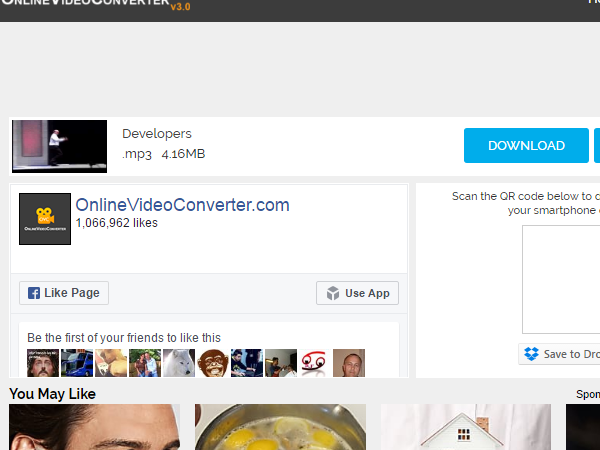Open the bald man friend avatar
Viewport: 600px width, 450px height.
point(349,363)
